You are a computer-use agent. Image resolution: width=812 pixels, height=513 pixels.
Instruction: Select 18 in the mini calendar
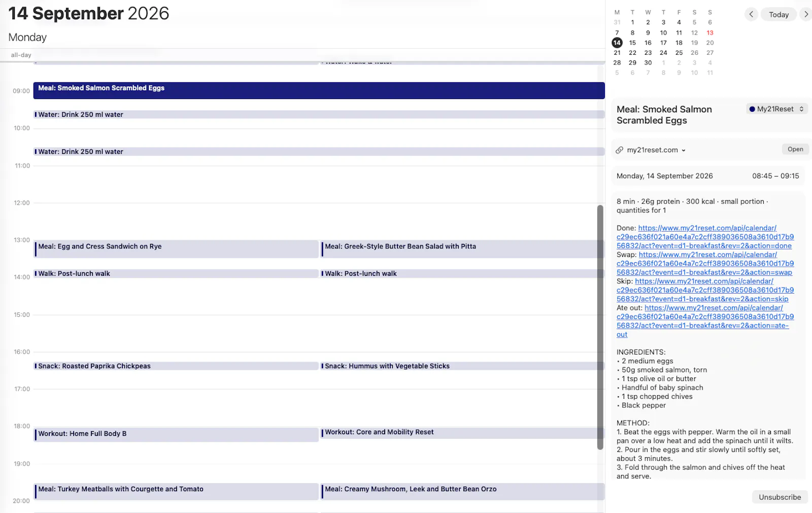pyautogui.click(x=679, y=43)
